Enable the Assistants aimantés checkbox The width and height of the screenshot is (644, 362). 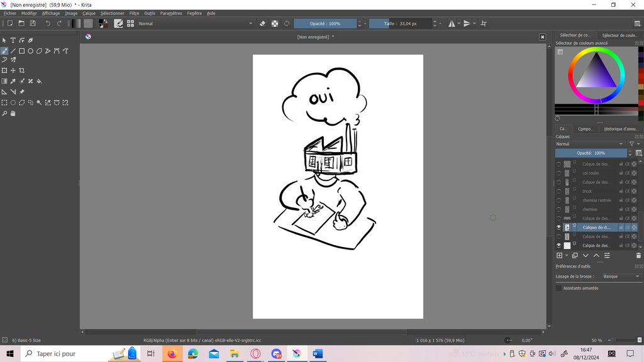click(x=558, y=288)
